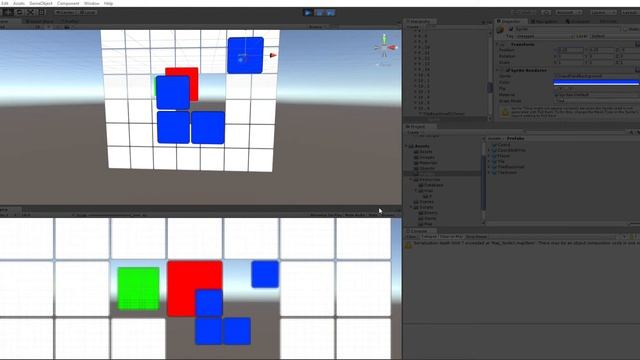Collapse the Transform component foldout
Viewport: 640px width, 360px height.
(498, 44)
